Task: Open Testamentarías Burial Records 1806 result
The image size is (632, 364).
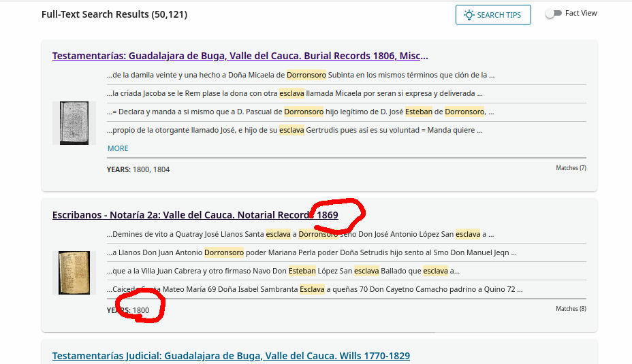Action: [x=240, y=56]
